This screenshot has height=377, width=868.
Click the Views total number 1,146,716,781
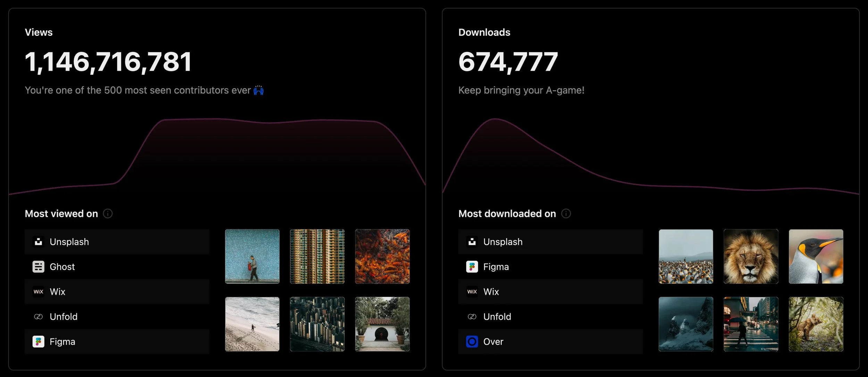click(108, 62)
